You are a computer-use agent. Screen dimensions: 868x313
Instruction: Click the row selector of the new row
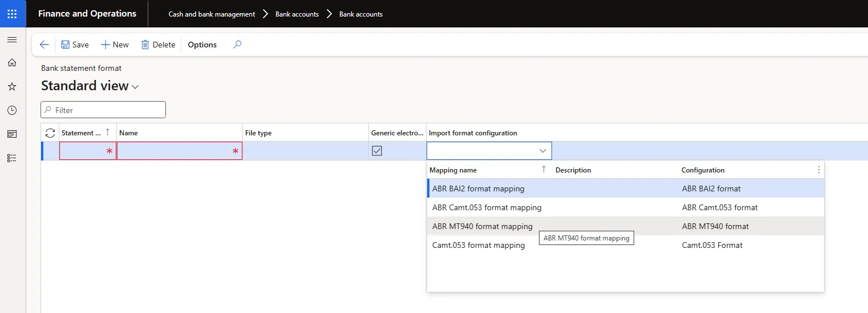pos(50,151)
